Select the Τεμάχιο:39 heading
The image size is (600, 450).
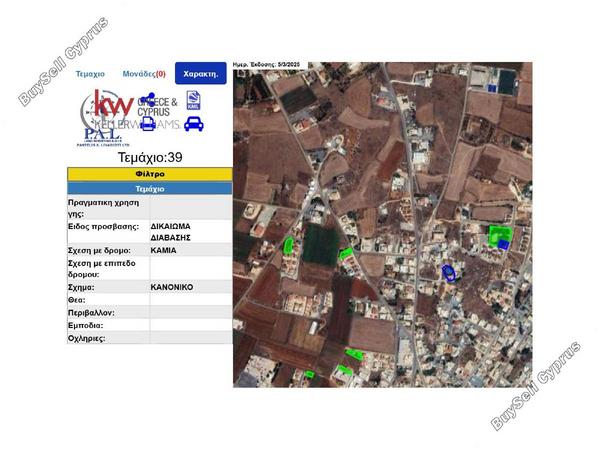pyautogui.click(x=150, y=157)
